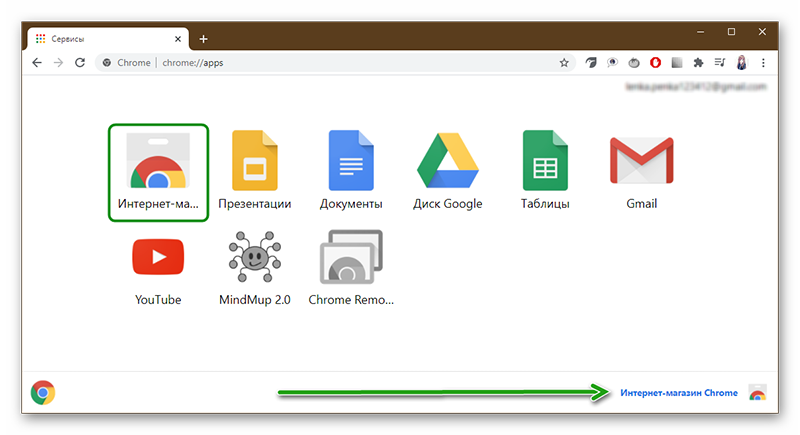Click the gray square extension icon
Screen dimensions: 800x435
pyautogui.click(x=677, y=63)
